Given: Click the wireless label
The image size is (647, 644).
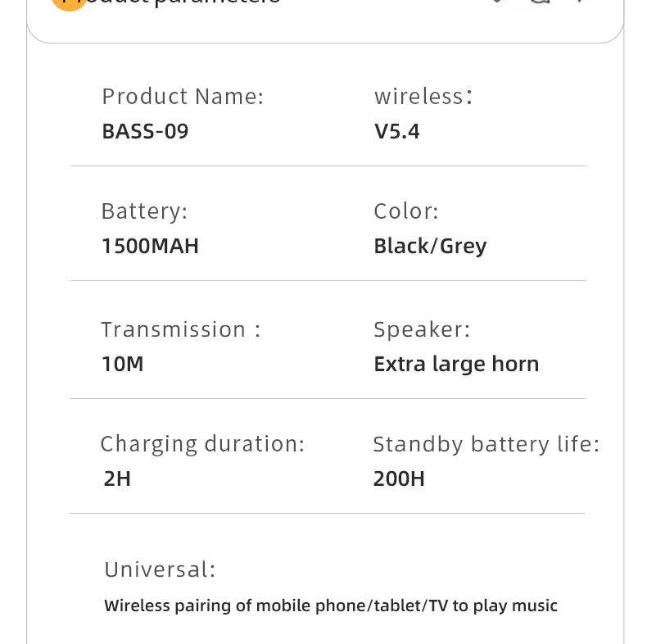Looking at the screenshot, I should 423,97.
